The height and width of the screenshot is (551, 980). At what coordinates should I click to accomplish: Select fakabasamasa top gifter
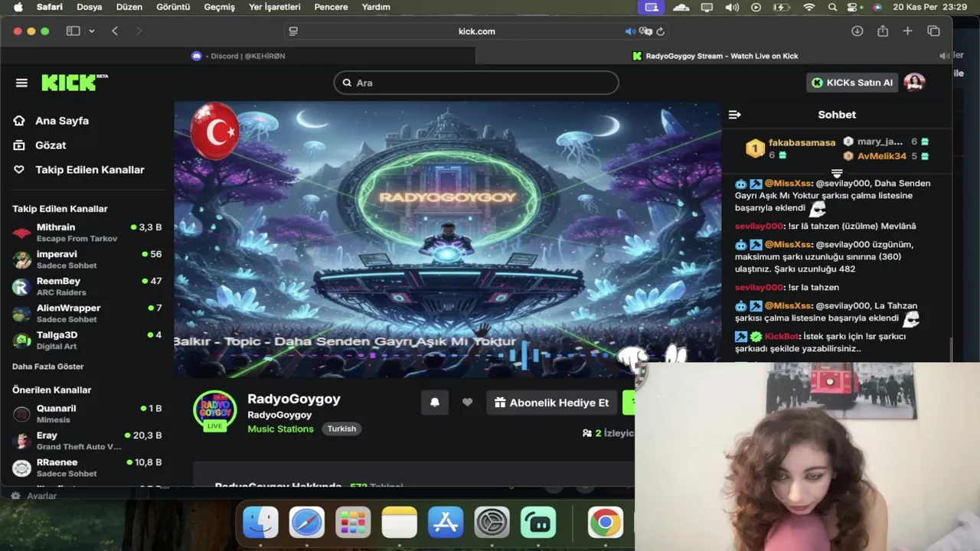click(802, 142)
